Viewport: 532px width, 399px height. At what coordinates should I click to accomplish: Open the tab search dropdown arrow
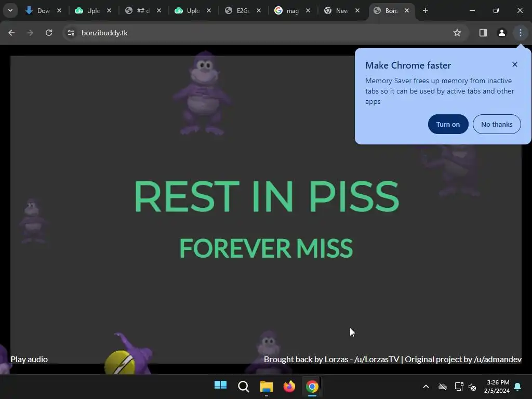(x=10, y=10)
